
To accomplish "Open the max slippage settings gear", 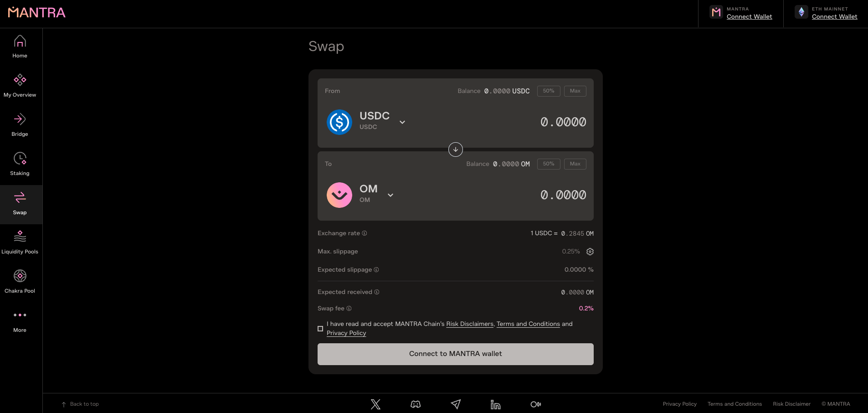I will (x=590, y=252).
